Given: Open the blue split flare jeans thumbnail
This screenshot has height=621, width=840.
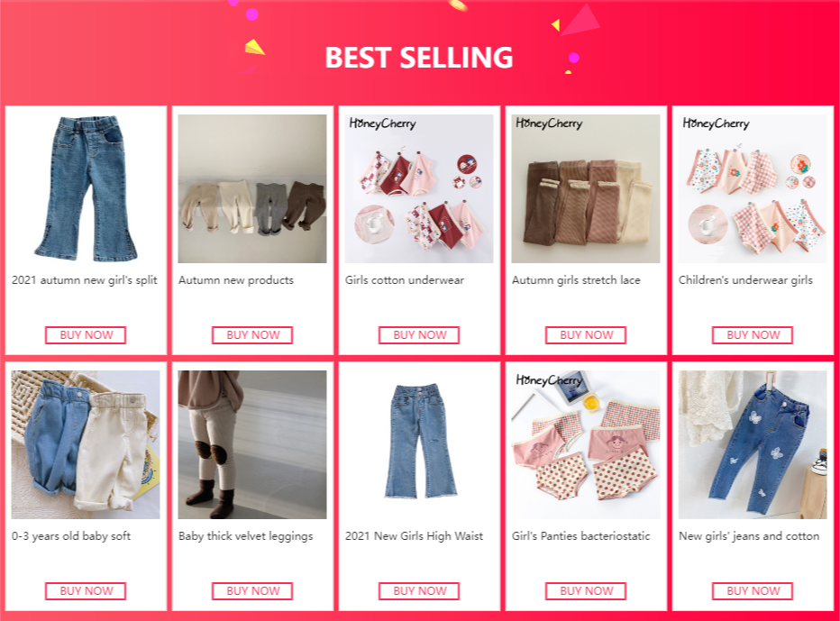Looking at the screenshot, I should click(86, 188).
